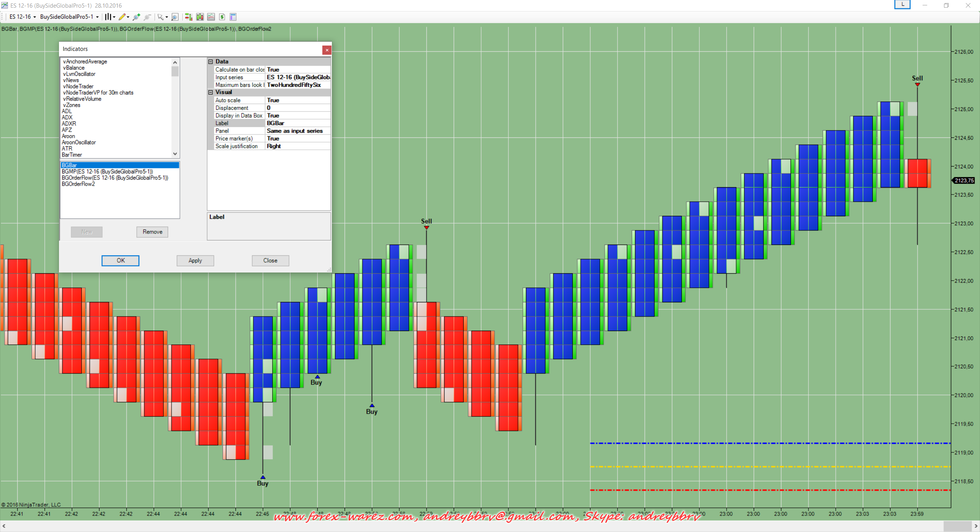The width and height of the screenshot is (980, 532).
Task: Click the Zoom In magnifier icon
Action: coord(136,17)
